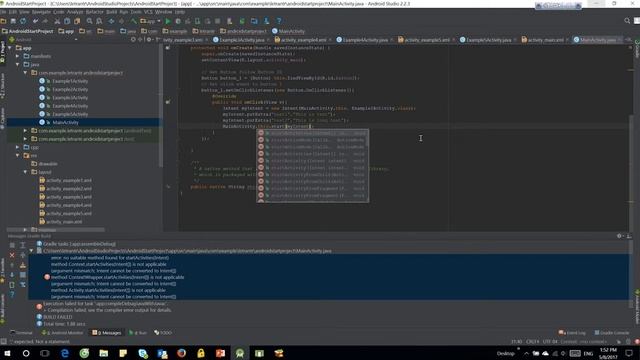Click the Copy toolbar icon
Image resolution: width=640 pixels, height=360 pixels.
click(67, 21)
